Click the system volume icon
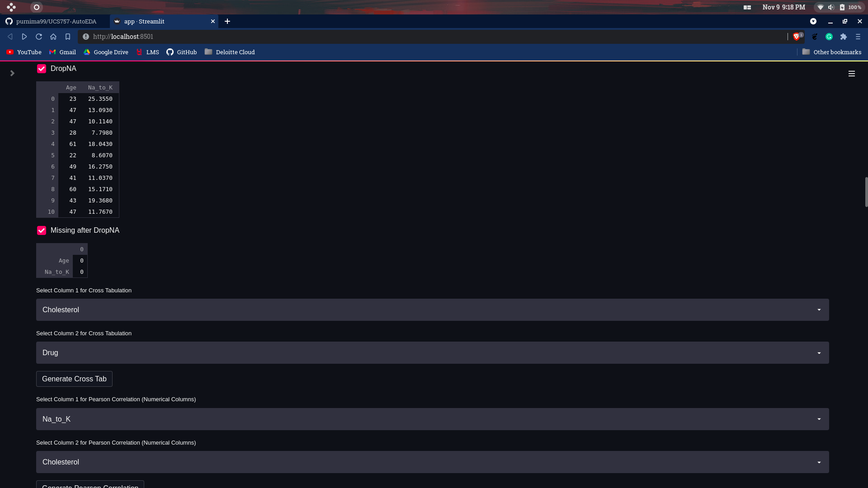The image size is (868, 488). (831, 7)
